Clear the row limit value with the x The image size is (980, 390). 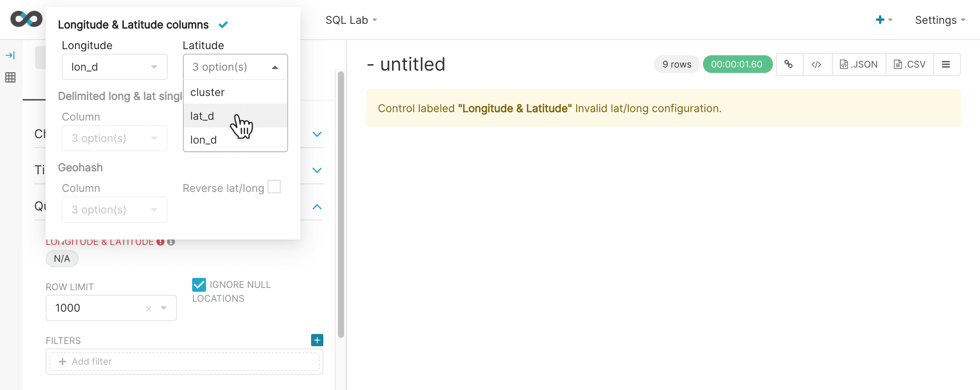click(x=148, y=309)
